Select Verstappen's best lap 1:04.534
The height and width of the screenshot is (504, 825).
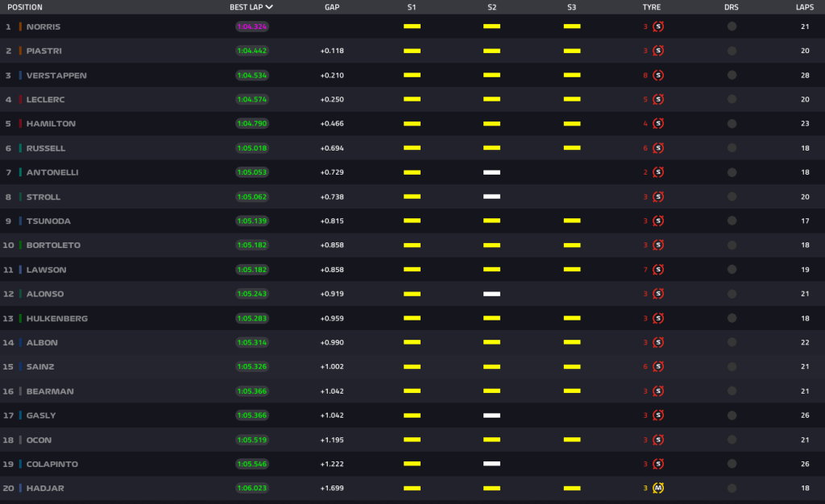252,75
